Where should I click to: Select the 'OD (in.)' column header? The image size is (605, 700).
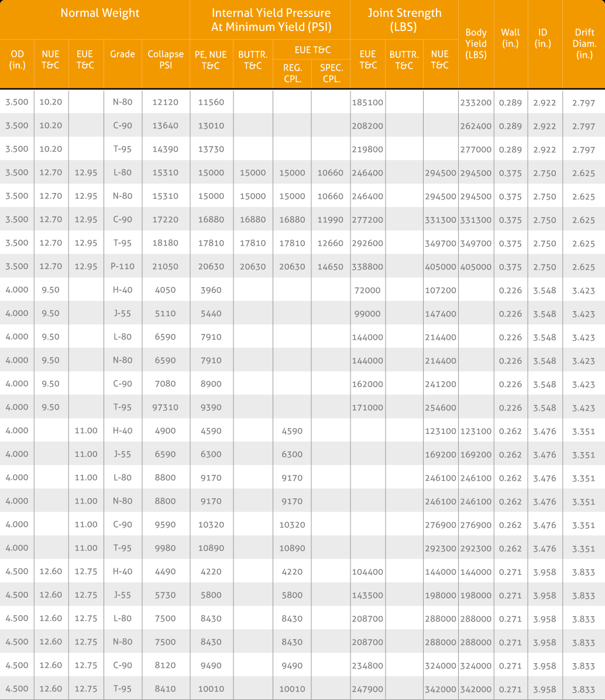(17, 60)
